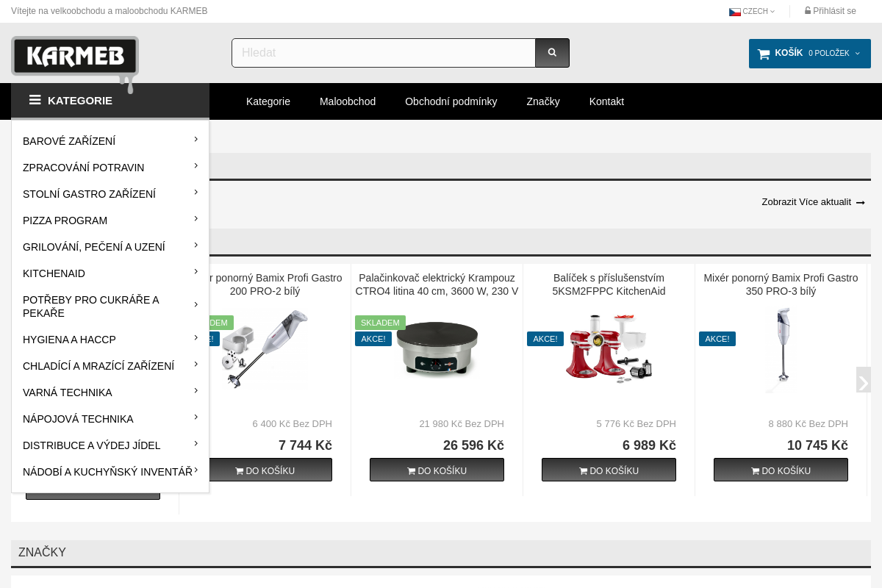Click price 10 745 Kč
Viewport: 882px width, 588px height.
tap(817, 445)
